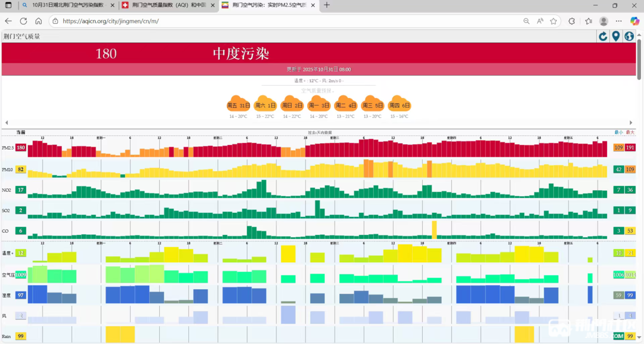Screen dimensions: 644x344
Task: Add page to favorites with star icon
Action: 553,21
